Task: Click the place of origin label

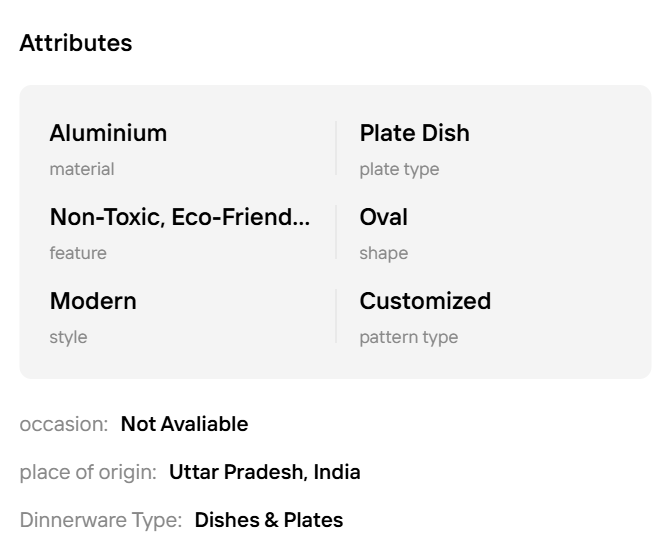Action: coord(88,472)
